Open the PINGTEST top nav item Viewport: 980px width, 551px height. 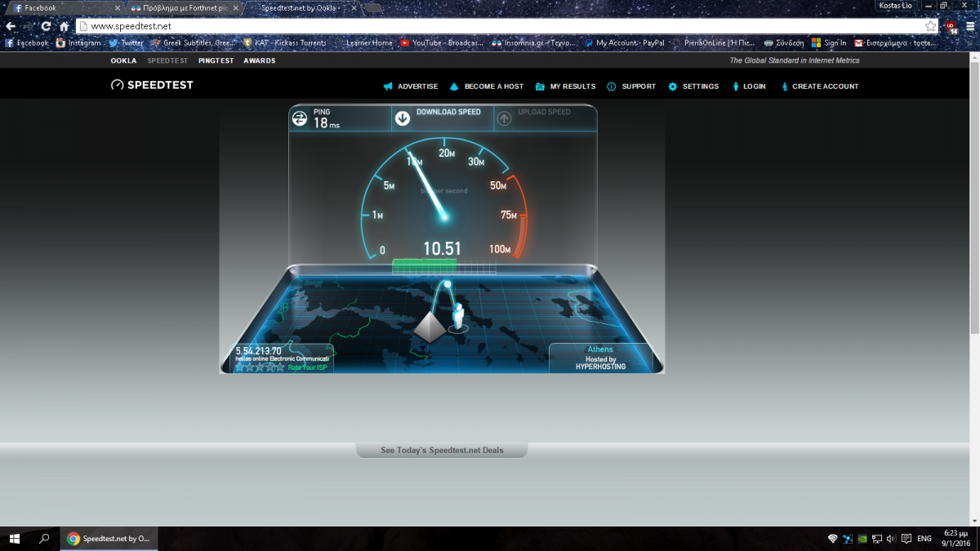[x=216, y=60]
